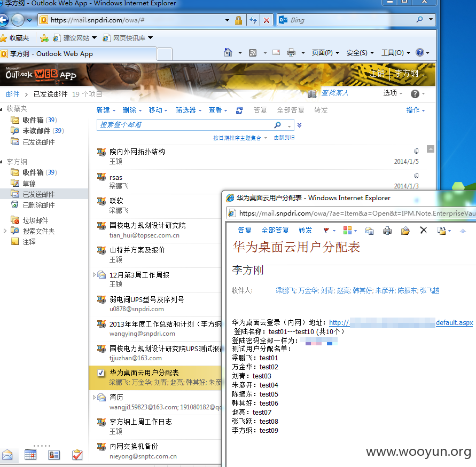Switch to Calendar view bottom icon
This screenshot has width=476, height=467.
[30, 455]
